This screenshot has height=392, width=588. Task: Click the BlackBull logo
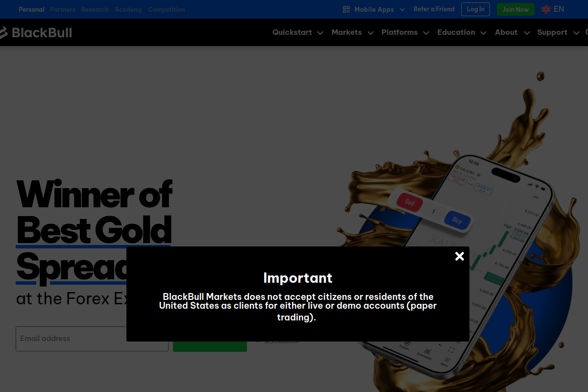pyautogui.click(x=36, y=32)
